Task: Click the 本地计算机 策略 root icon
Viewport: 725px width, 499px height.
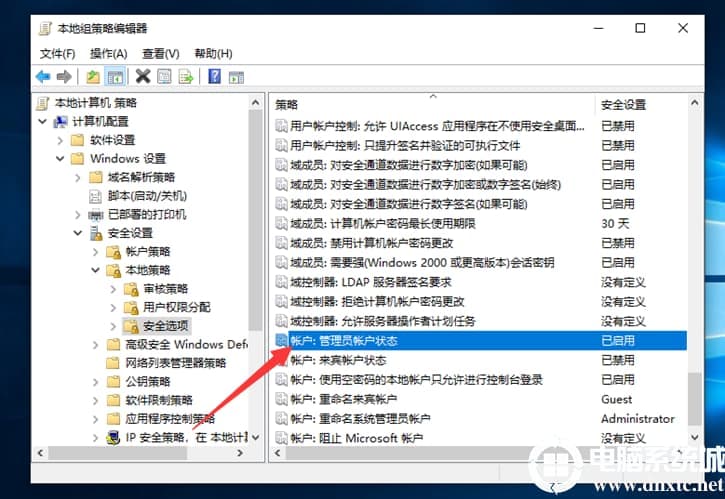Action: coord(43,103)
